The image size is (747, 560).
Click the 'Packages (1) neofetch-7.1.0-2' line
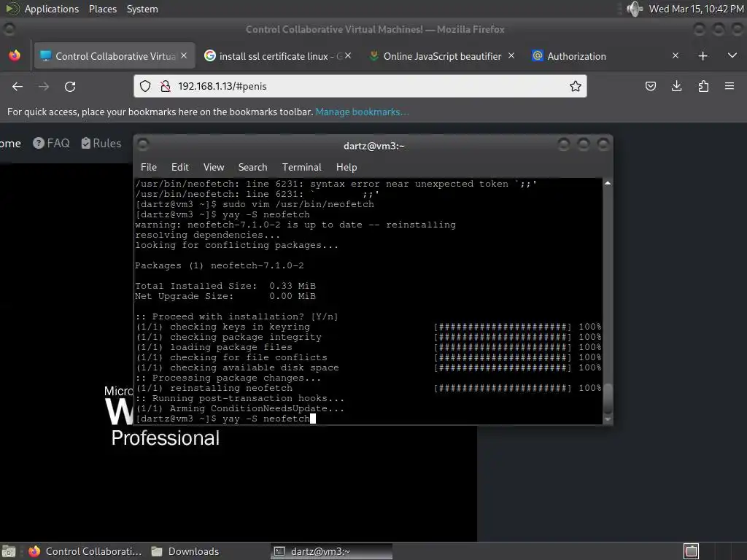click(x=219, y=265)
